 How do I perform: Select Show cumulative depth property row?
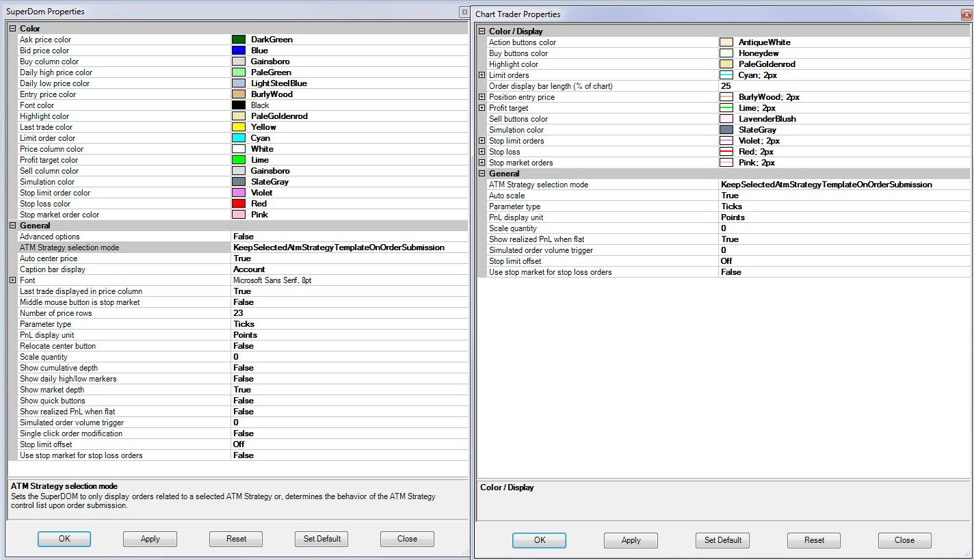(242, 368)
